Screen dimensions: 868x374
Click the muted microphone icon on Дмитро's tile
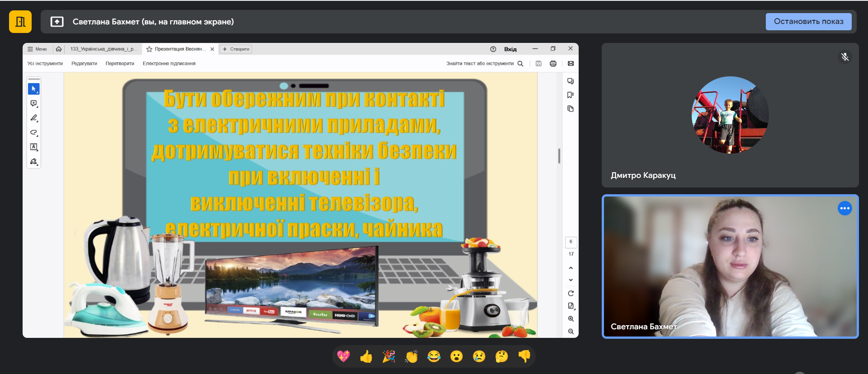tap(844, 57)
